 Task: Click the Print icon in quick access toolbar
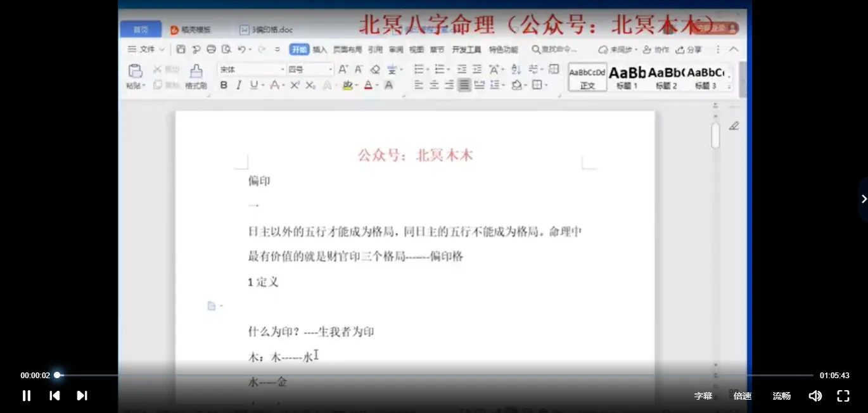[x=211, y=49]
